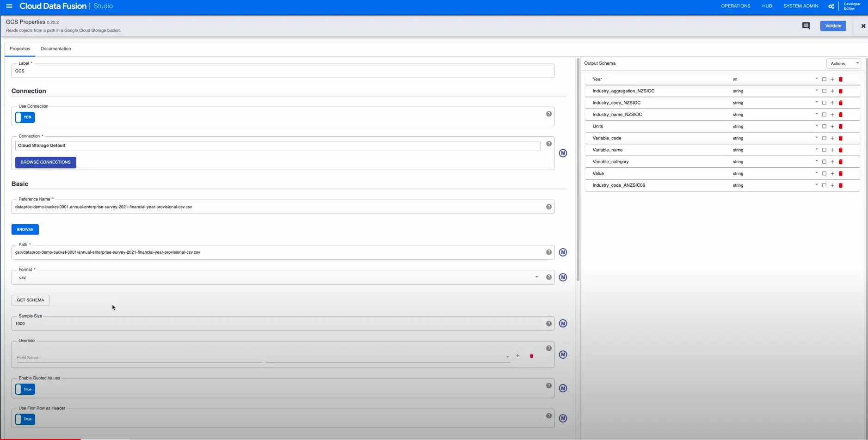Image resolution: width=868 pixels, height=440 pixels.
Task: Close the GCS Properties panel
Action: point(863,26)
